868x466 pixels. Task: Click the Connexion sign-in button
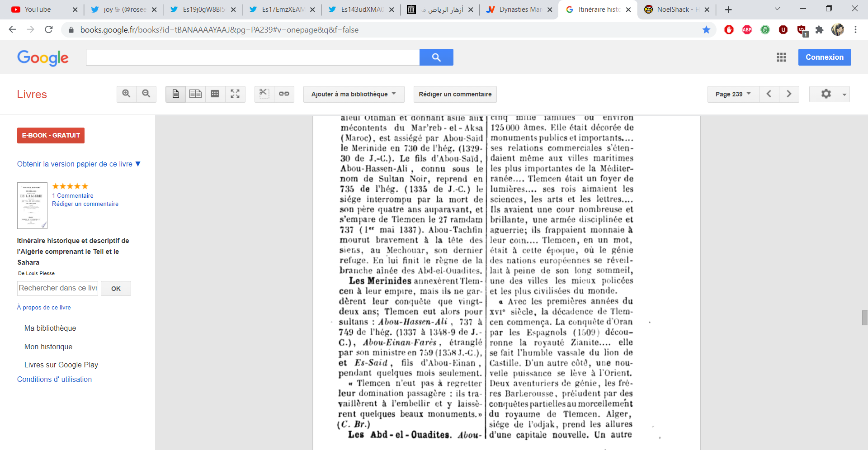(825, 57)
